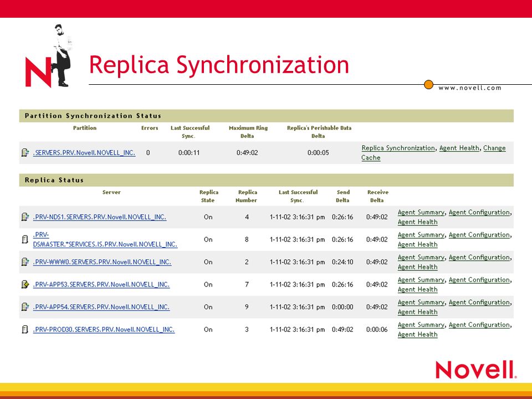Open Agent Health for PRV-NDS1 row

coord(418,222)
